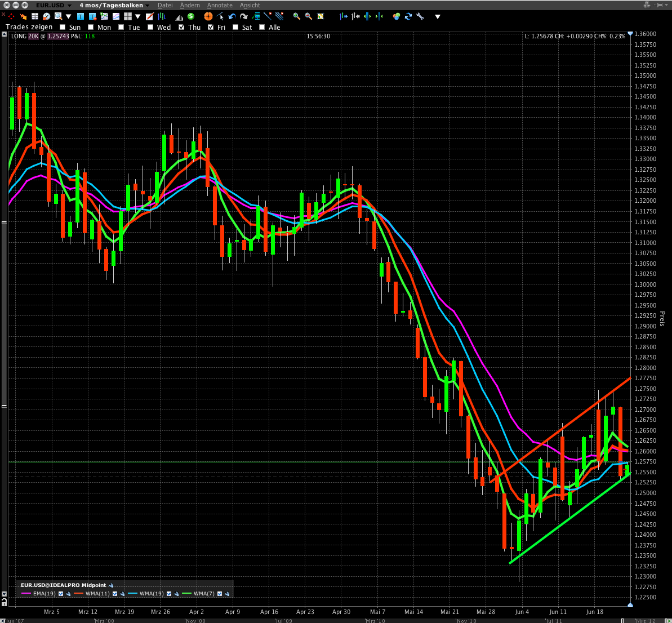Refresh the chart with the reload icon

point(408,16)
